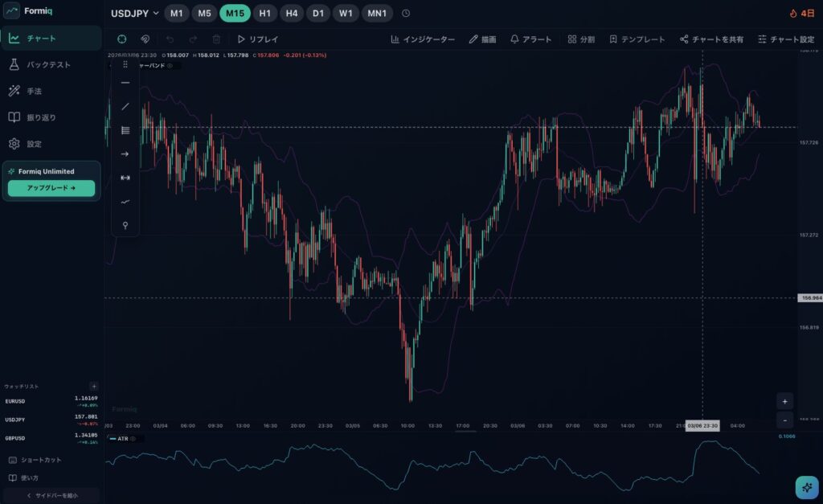Select the diagonal trend line tool
823x504 pixels.
pyautogui.click(x=125, y=106)
